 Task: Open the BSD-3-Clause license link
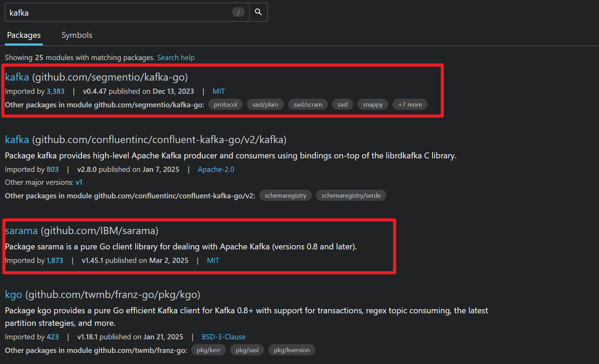(x=224, y=337)
